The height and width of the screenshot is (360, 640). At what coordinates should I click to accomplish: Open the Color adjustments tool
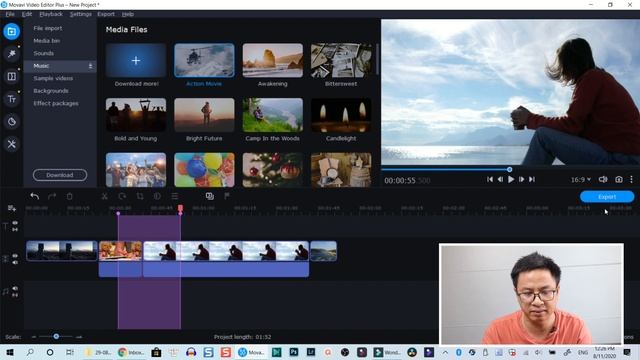click(157, 196)
